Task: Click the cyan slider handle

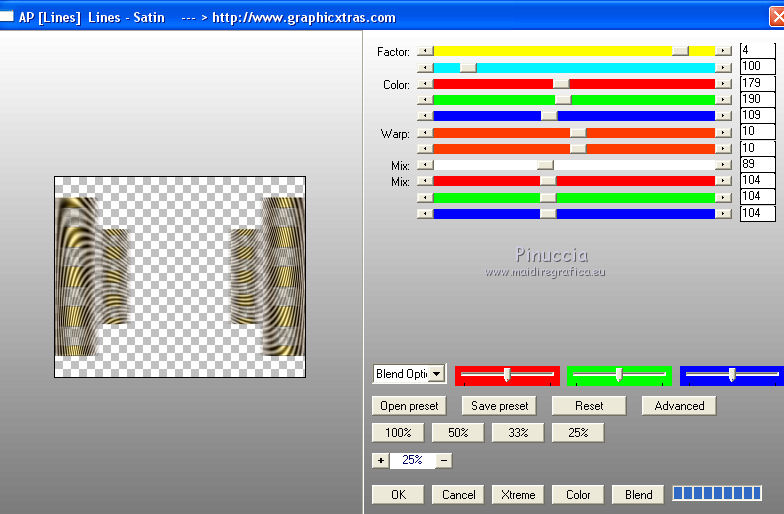Action: point(468,68)
